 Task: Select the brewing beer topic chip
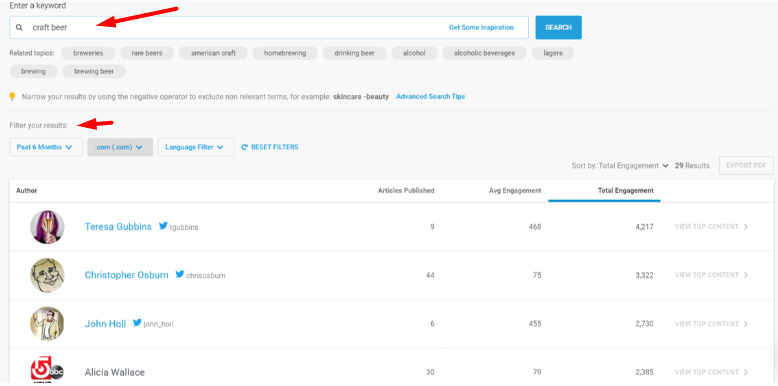pos(94,71)
